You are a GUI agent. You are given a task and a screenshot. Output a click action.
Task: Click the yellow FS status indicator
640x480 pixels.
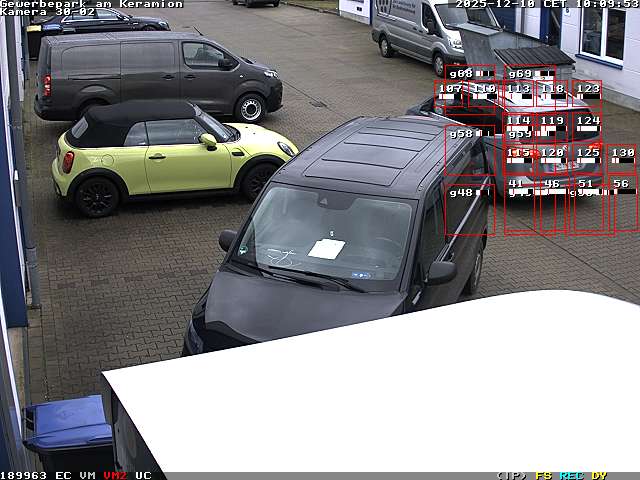click(x=543, y=475)
